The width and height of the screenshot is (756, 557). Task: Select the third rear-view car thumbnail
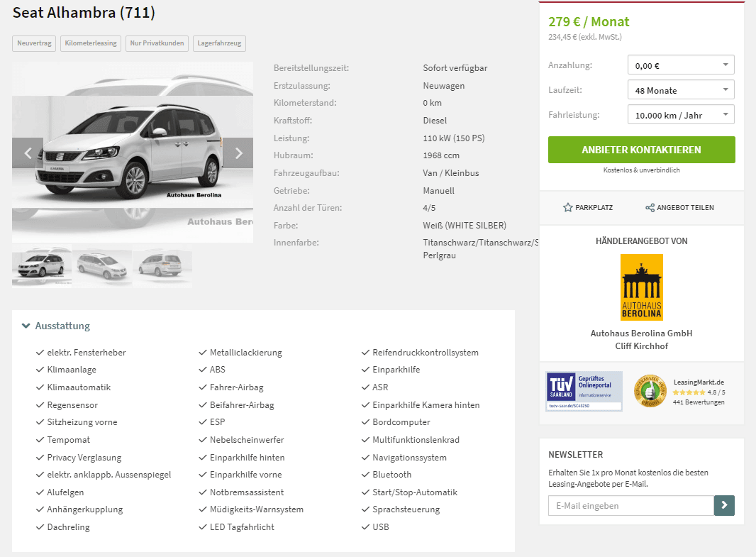click(162, 265)
